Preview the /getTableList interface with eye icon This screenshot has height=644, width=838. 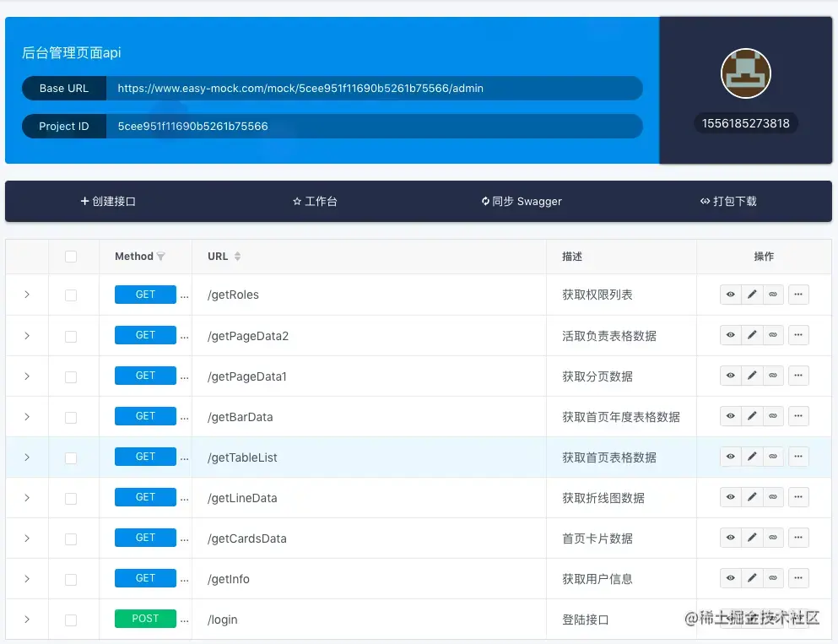[731, 457]
